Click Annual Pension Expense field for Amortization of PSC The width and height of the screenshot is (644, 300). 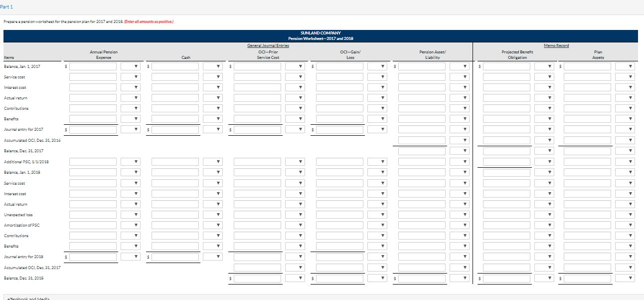(93, 225)
